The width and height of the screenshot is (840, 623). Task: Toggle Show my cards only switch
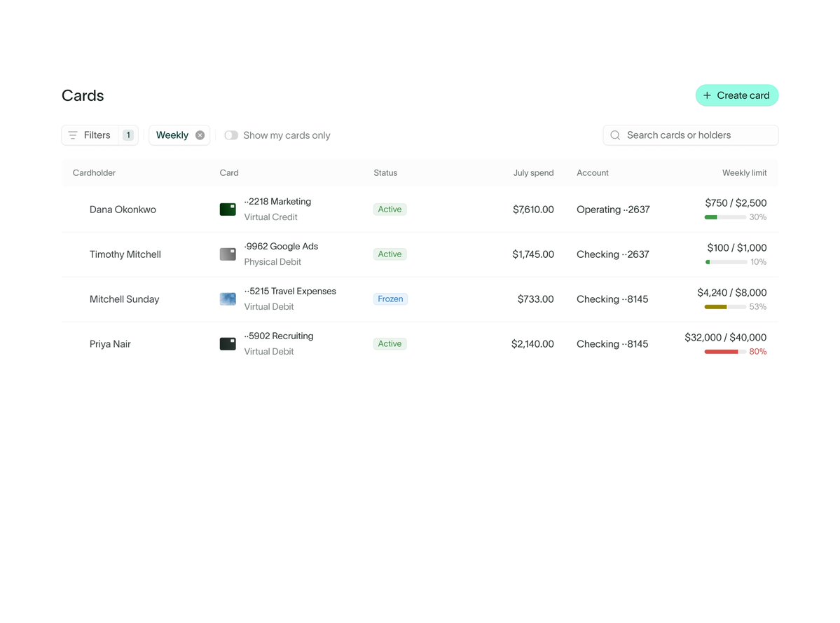pyautogui.click(x=231, y=135)
